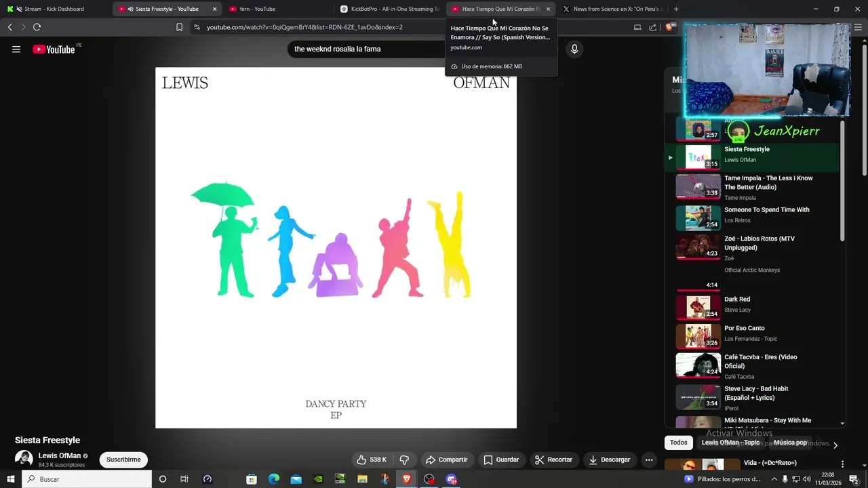Open the Windows Start menu
868x488 pixels.
(10, 479)
